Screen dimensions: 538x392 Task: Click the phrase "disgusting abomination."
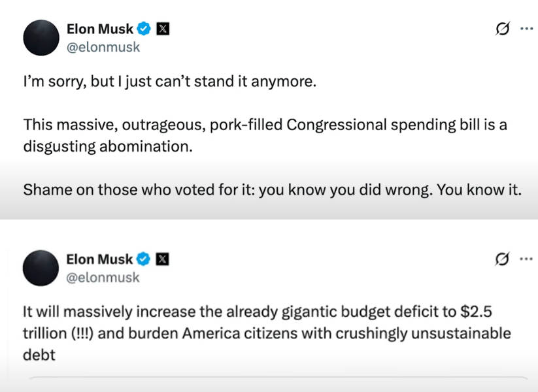(108, 147)
